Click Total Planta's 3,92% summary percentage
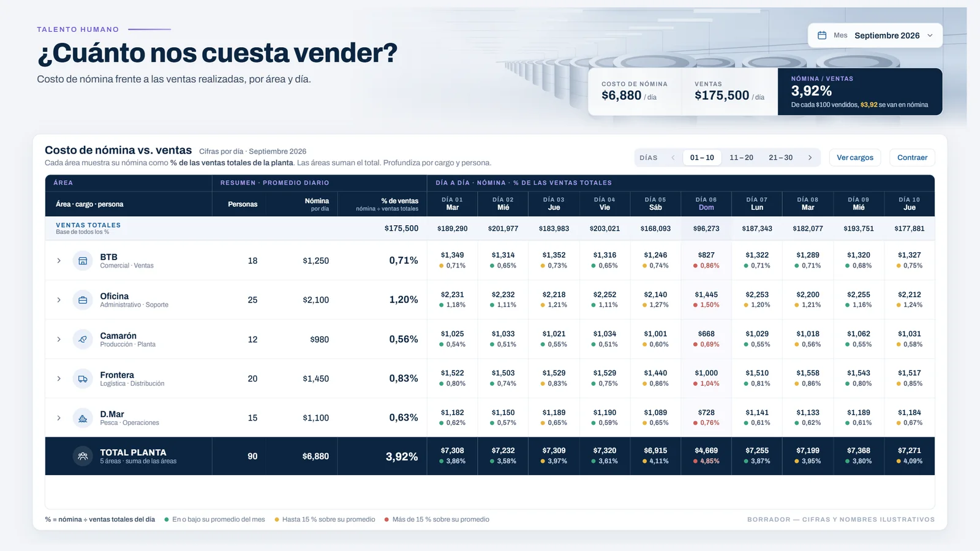980x551 pixels. click(402, 457)
